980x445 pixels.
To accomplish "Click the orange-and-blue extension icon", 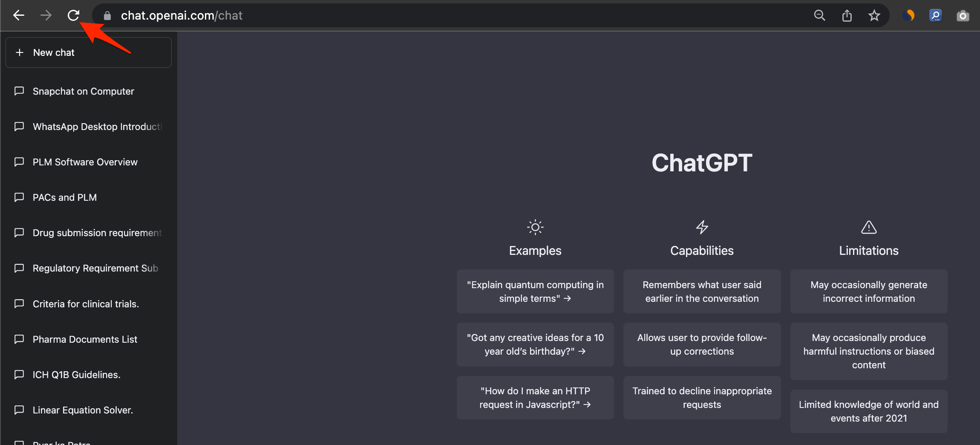I will [909, 15].
